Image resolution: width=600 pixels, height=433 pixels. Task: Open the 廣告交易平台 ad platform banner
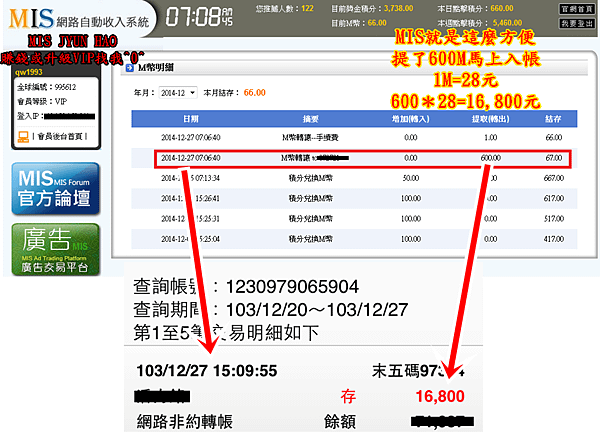(55, 250)
